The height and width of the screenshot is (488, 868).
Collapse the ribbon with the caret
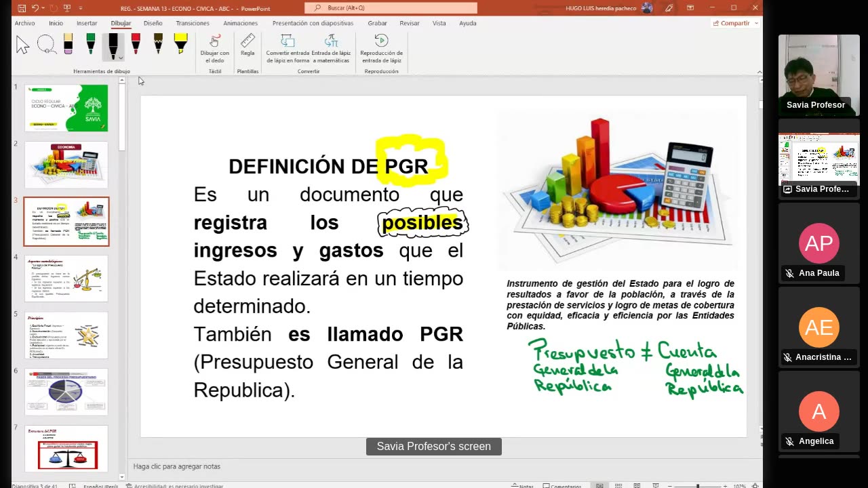point(759,72)
